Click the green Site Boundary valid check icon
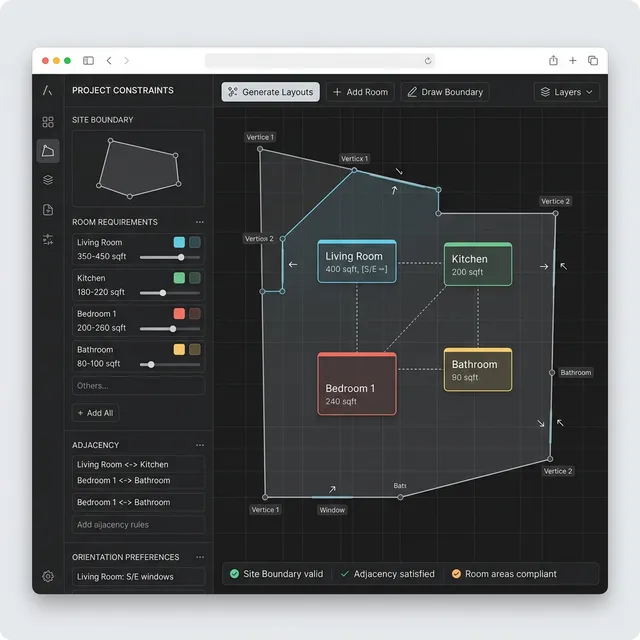Viewport: 640px width, 640px height. (x=234, y=574)
